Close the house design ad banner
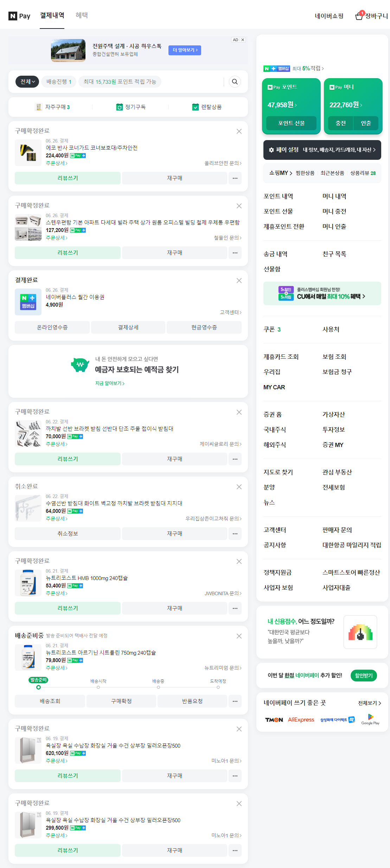390x868 pixels. click(x=243, y=40)
